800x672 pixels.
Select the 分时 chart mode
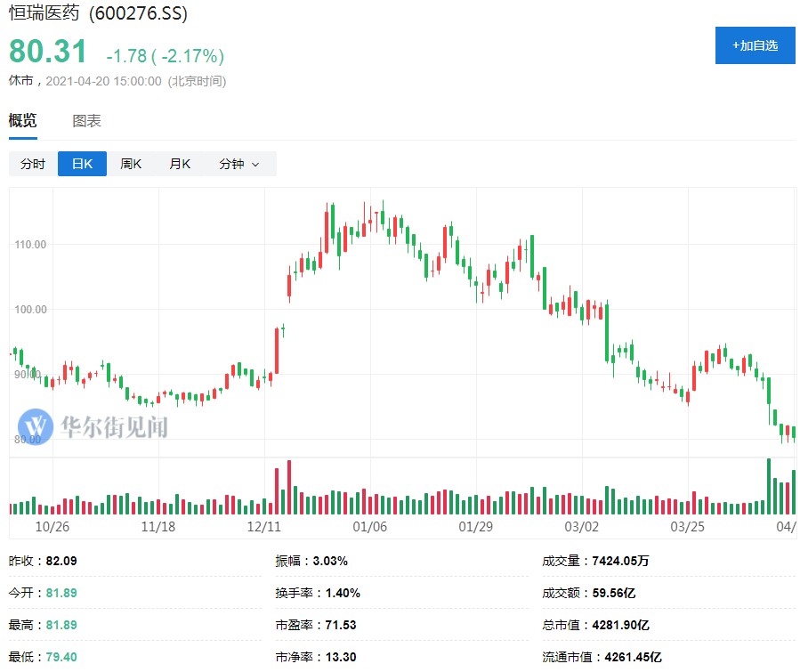click(33, 164)
